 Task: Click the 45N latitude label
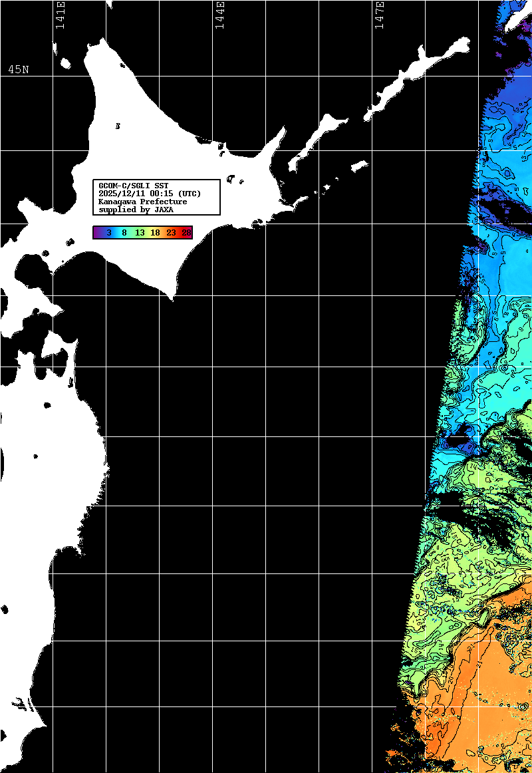[18, 70]
